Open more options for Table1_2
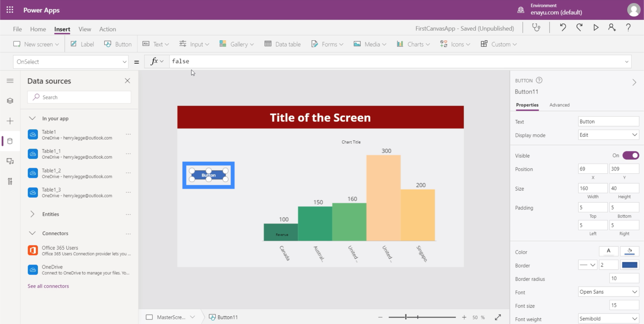This screenshot has width=644, height=324. (x=128, y=173)
